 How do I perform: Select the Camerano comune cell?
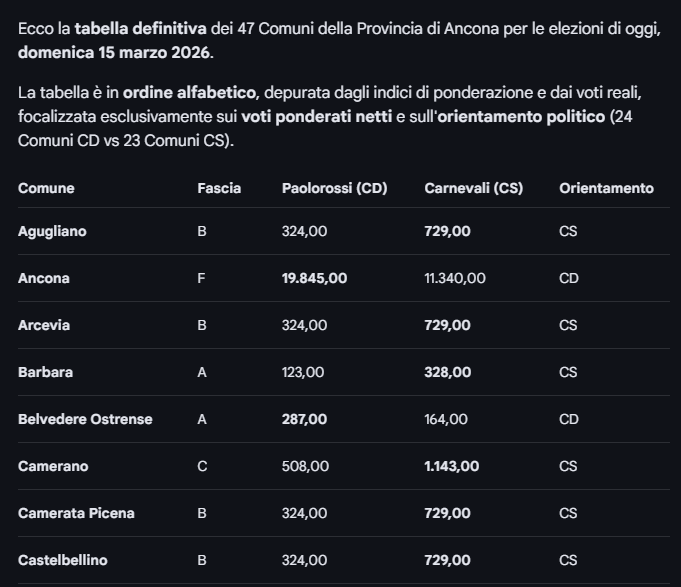click(x=53, y=466)
